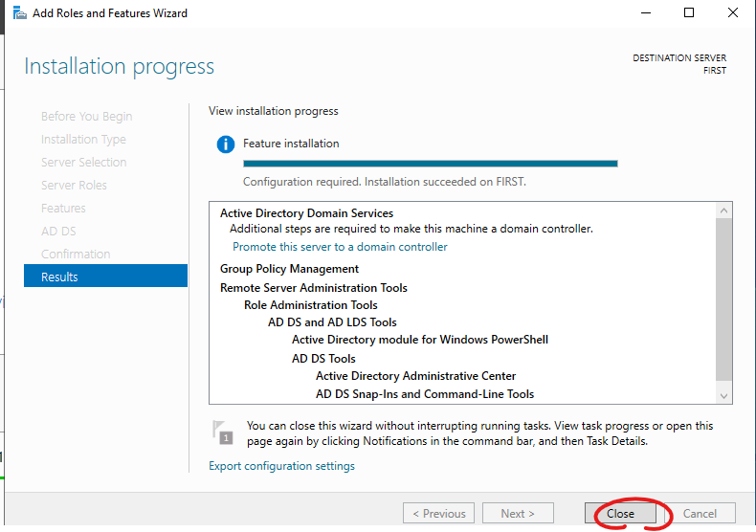Image resolution: width=756 pixels, height=532 pixels.
Task: Click the Configuration required status message
Action: pos(385,182)
